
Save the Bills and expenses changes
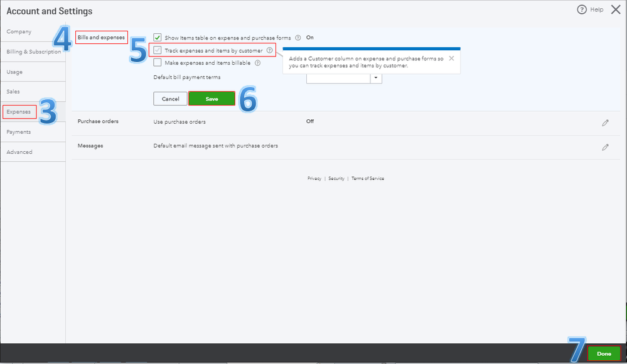[212, 99]
